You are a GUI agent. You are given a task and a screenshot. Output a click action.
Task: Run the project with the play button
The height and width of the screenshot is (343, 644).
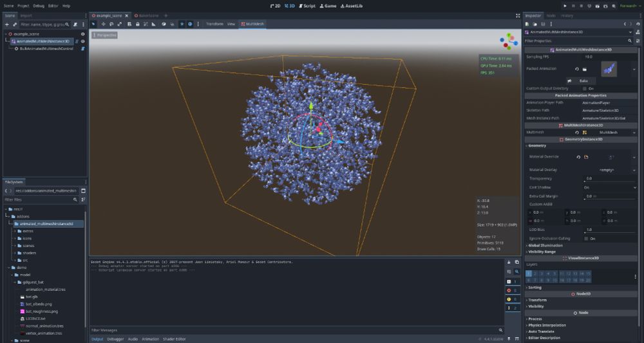point(565,6)
